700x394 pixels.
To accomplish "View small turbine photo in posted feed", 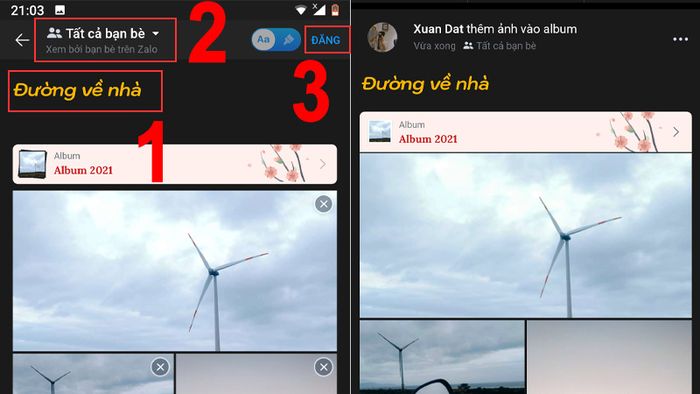I will (442, 357).
